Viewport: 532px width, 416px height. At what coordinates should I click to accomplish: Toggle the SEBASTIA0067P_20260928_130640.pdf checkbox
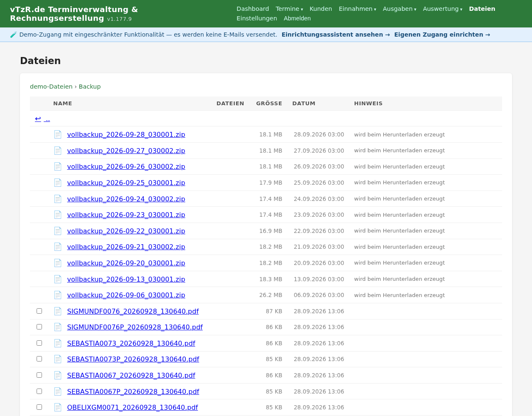[x=39, y=391]
